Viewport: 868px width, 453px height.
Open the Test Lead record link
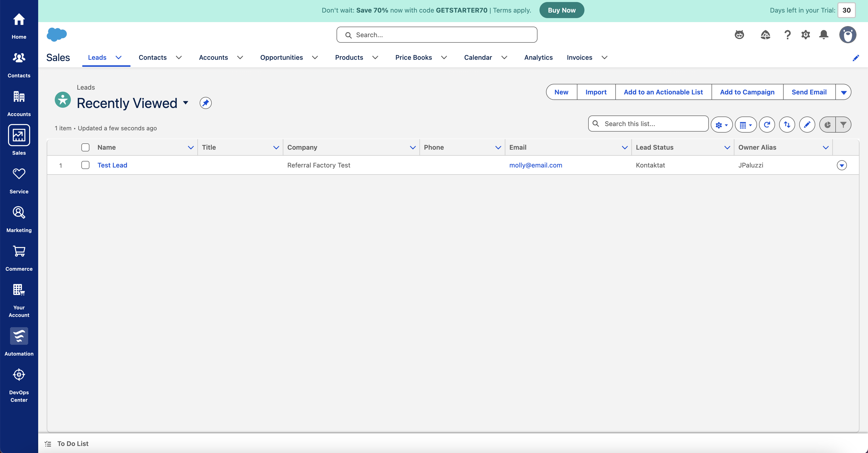[x=112, y=165]
